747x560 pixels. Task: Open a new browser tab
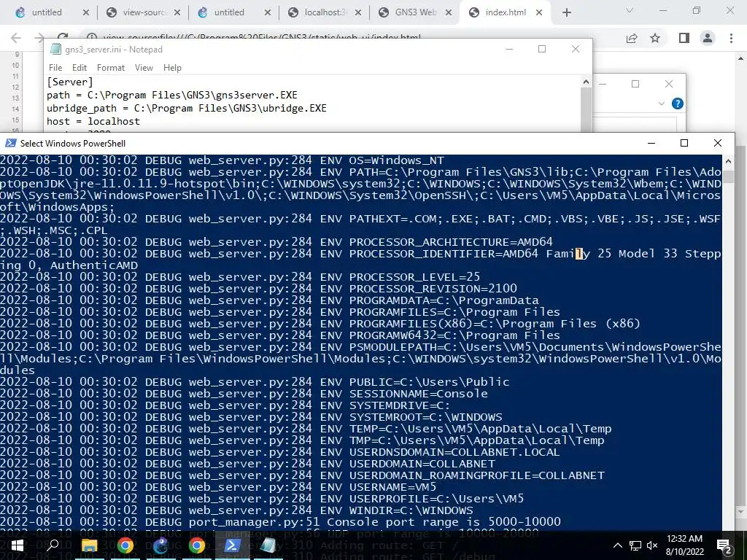[566, 13]
